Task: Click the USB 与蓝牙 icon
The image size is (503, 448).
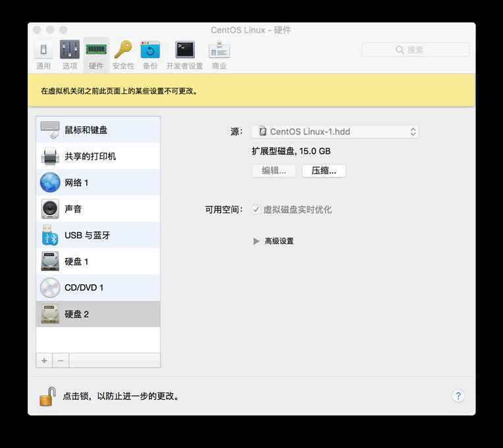Action: pos(50,236)
